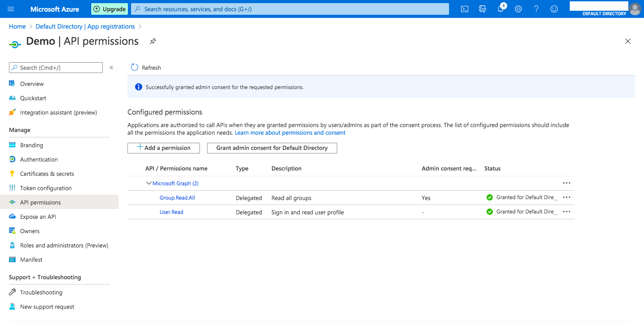Screen dimensions: 644x324
Task: Click the Authentication icon
Action: pos(12,159)
